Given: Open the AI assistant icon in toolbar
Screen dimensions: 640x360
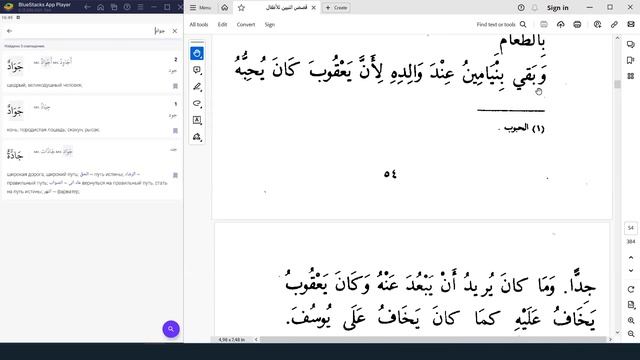Looking at the screenshot, I should pyautogui.click(x=598, y=24).
